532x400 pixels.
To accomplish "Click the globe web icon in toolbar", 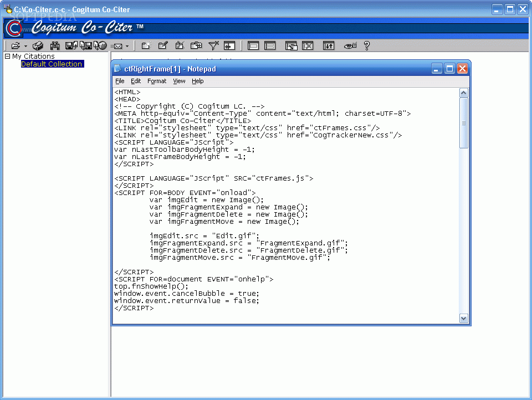I will click(x=100, y=45).
